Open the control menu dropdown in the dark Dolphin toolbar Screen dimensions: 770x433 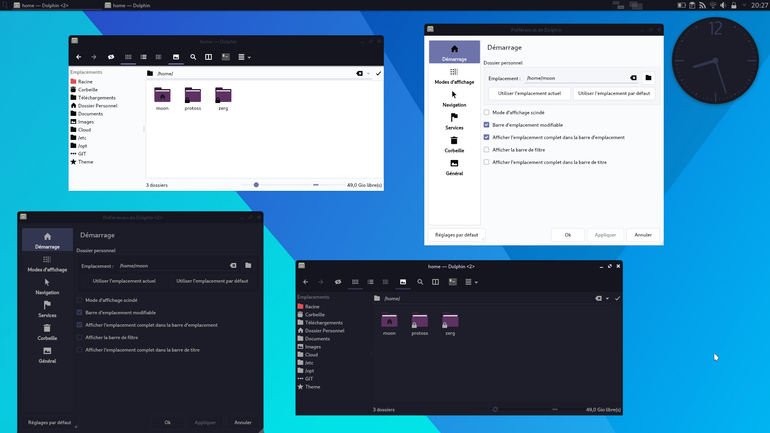point(471,282)
